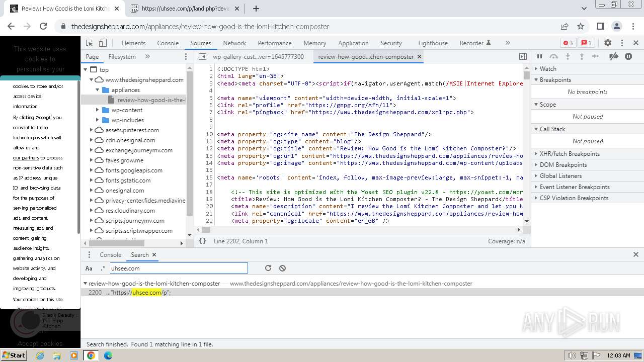This screenshot has width=644, height=362.
Task: Switch to the Elements tab
Action: click(133, 43)
